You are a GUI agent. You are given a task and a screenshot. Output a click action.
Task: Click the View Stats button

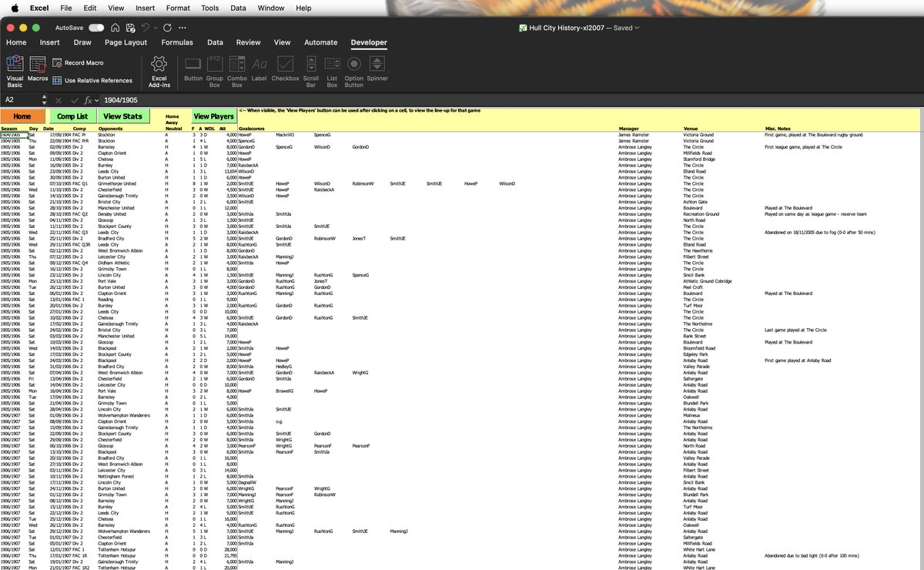tap(122, 116)
